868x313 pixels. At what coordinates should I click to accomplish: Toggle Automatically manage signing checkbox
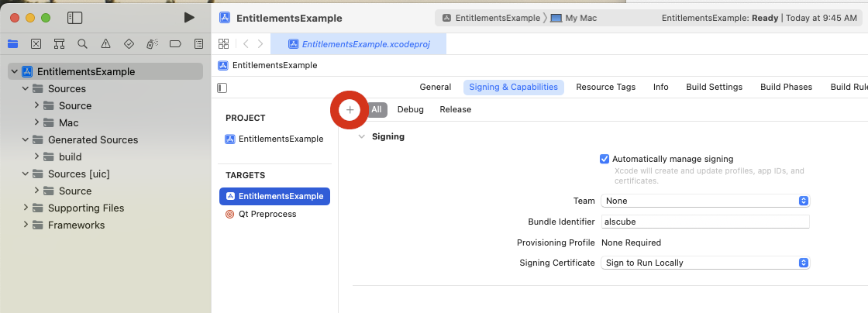[604, 159]
